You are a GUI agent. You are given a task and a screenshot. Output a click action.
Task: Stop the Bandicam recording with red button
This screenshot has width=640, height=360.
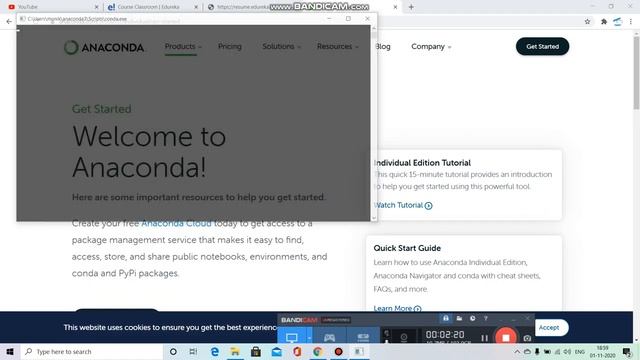pyautogui.click(x=506, y=337)
